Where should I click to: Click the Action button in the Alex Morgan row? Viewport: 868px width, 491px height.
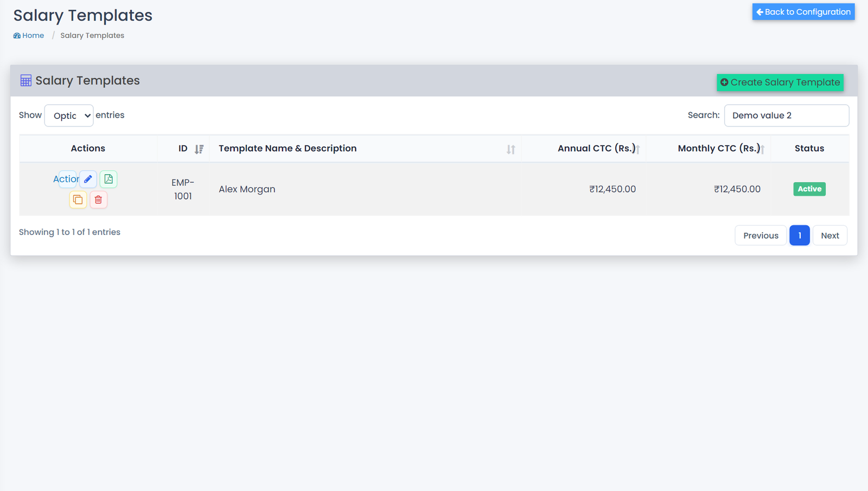click(x=66, y=179)
